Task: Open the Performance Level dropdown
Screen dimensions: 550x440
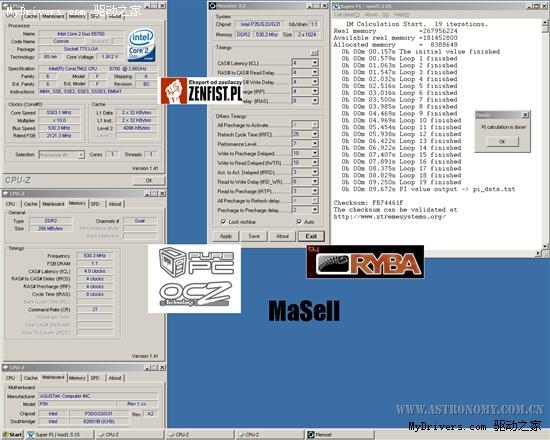Action: point(315,144)
